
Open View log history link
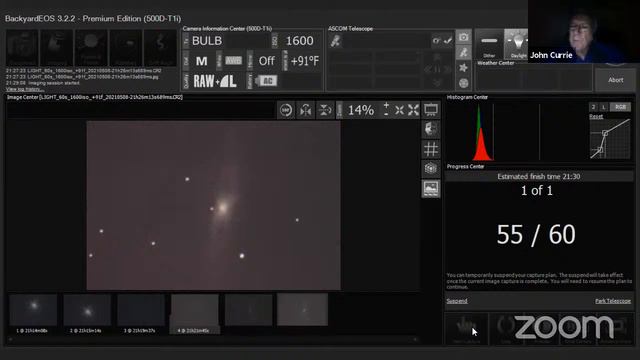coord(24,89)
